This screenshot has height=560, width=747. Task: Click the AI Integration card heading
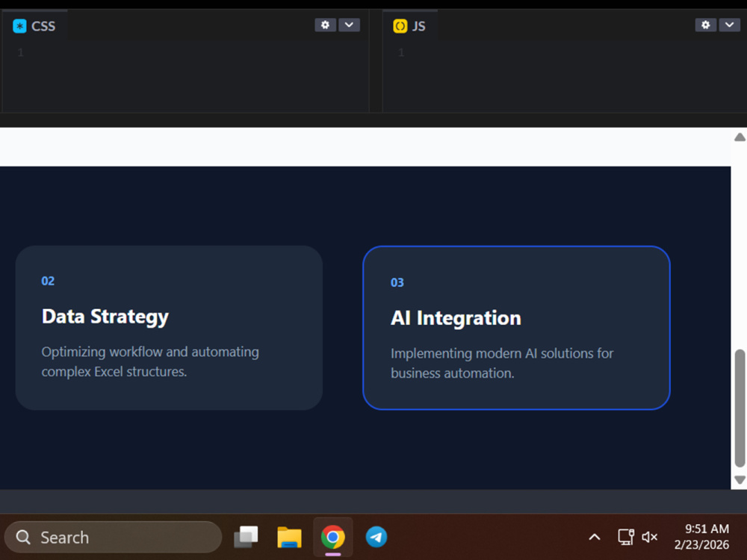point(456,318)
